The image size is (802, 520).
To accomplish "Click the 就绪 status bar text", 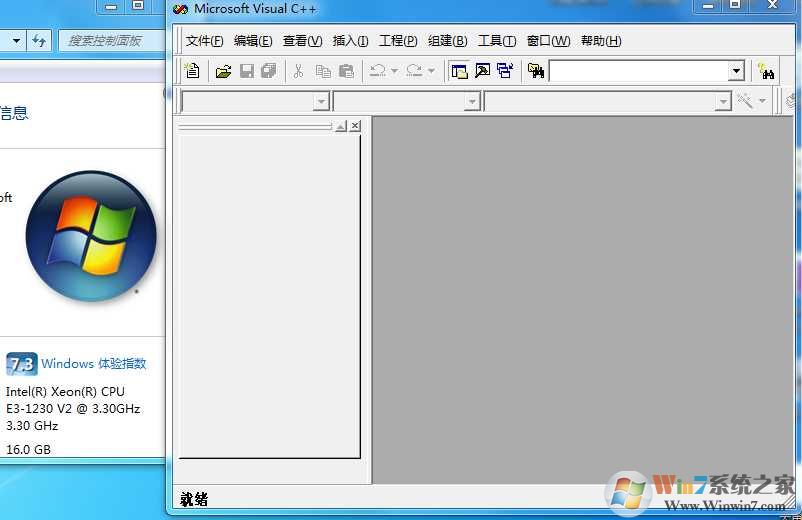I will 194,499.
